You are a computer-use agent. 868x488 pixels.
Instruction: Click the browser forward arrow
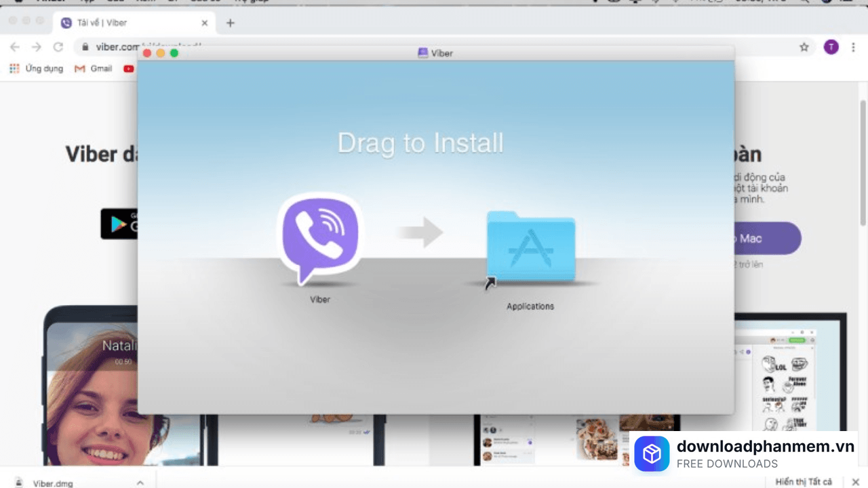click(37, 47)
